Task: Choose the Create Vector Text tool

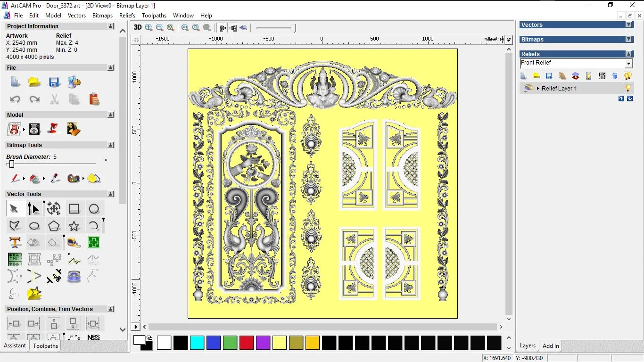Action: pos(15,243)
